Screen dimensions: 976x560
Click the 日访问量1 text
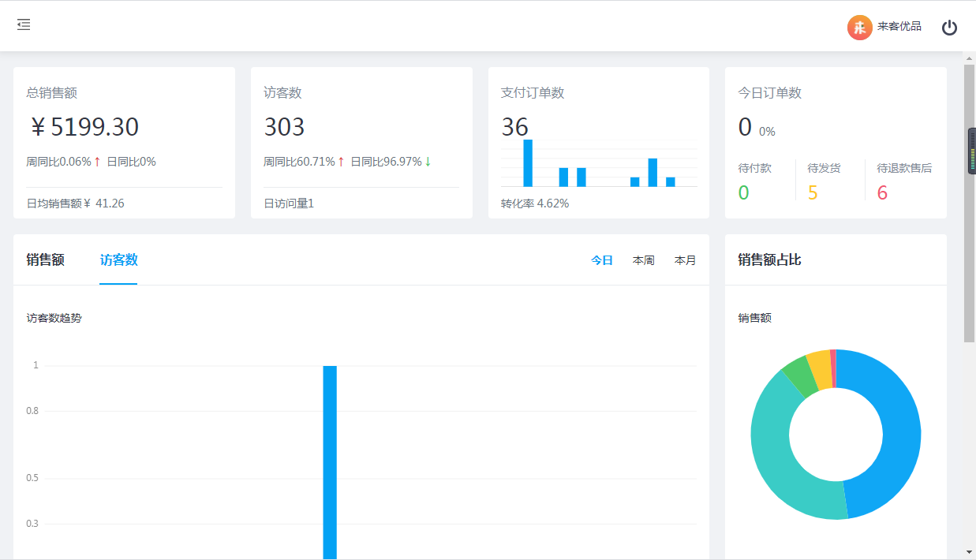[x=289, y=203]
